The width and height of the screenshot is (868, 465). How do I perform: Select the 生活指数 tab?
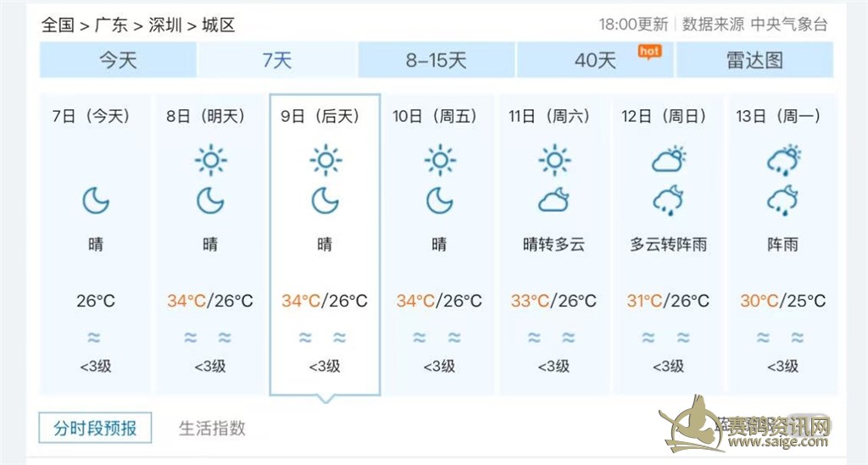pyautogui.click(x=212, y=428)
